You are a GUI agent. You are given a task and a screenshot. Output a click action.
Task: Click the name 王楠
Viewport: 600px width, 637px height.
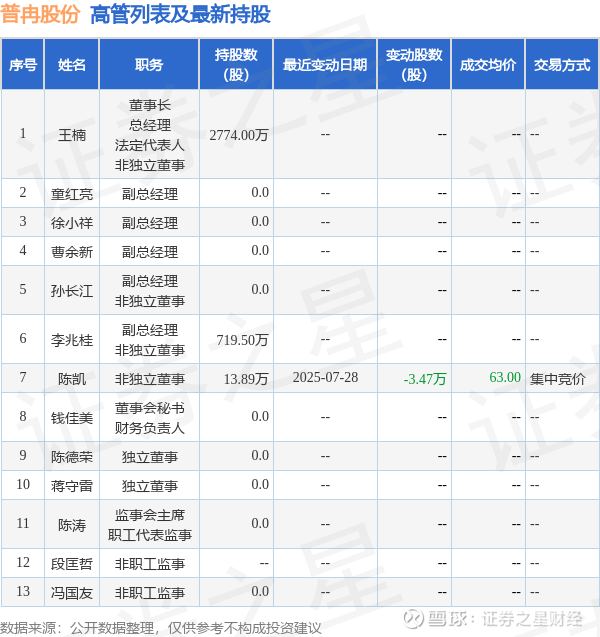click(x=72, y=135)
